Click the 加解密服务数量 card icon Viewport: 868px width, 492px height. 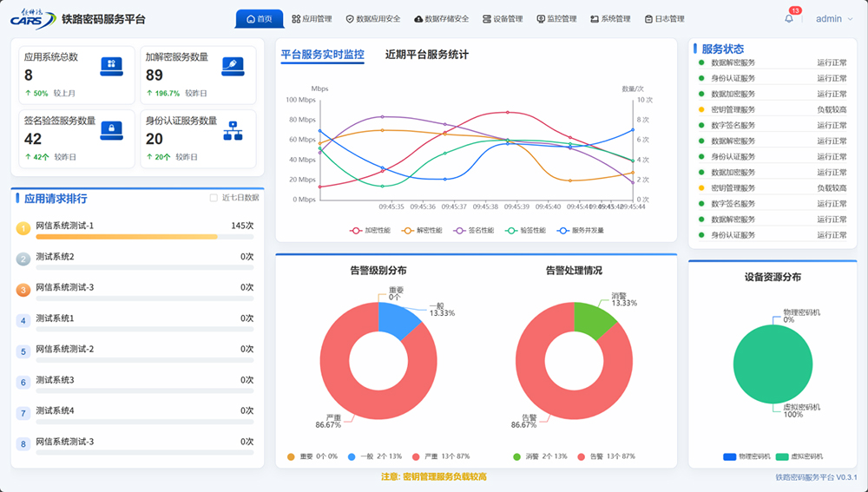pyautogui.click(x=232, y=64)
